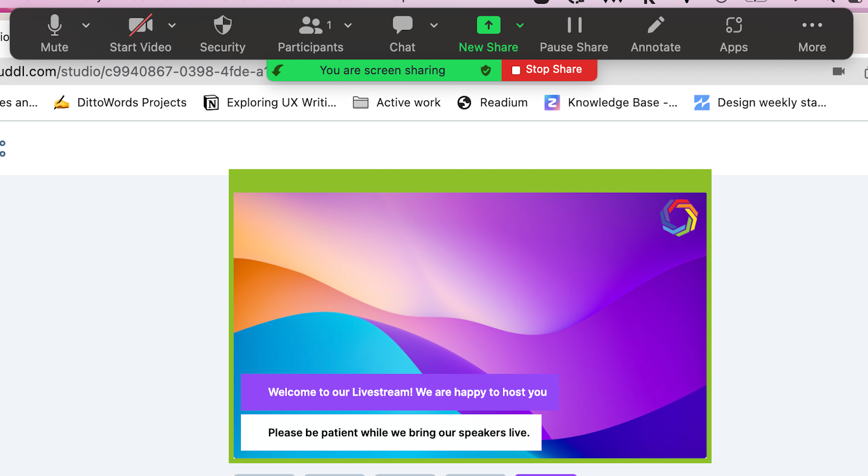Click the Stop Share button
This screenshot has height=476, width=868.
point(549,69)
